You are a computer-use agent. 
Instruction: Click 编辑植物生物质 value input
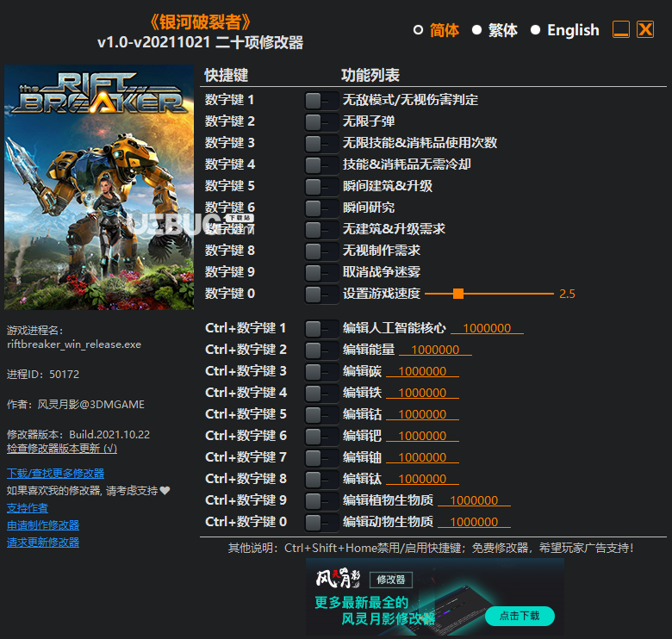pyautogui.click(x=474, y=500)
